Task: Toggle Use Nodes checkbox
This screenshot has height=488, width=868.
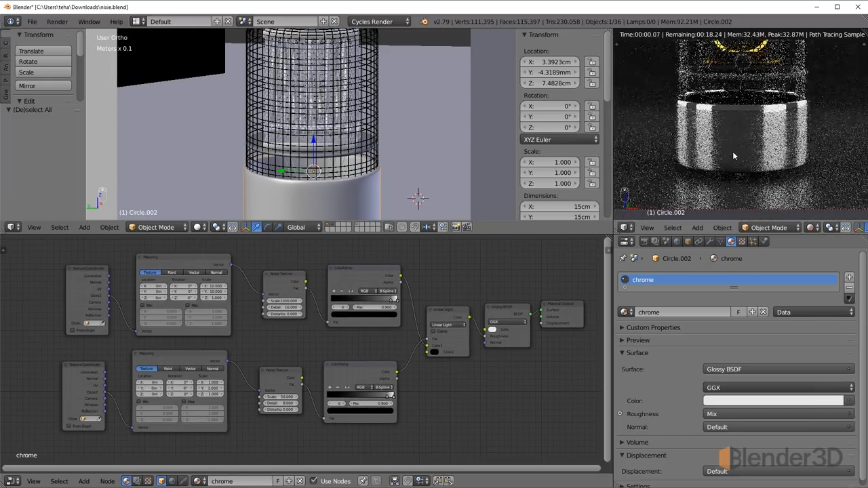Action: point(313,481)
